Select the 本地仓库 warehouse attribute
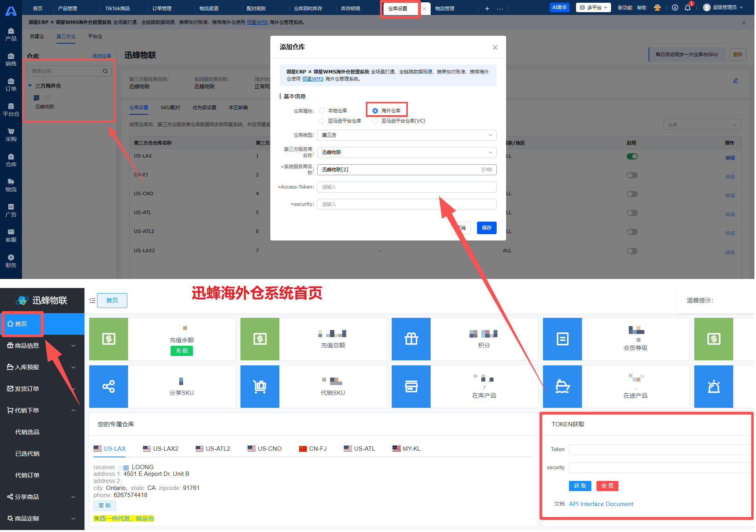Image resolution: width=756 pixels, height=532 pixels. coord(322,111)
